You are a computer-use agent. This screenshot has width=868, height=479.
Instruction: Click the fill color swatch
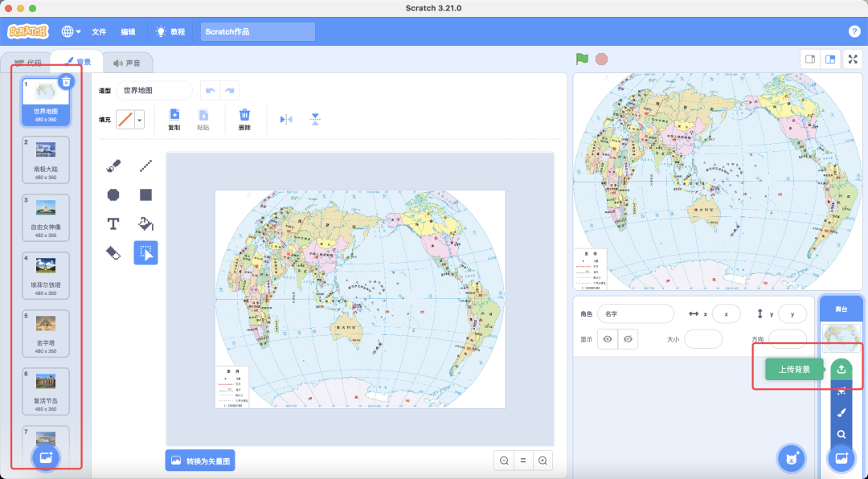[125, 120]
